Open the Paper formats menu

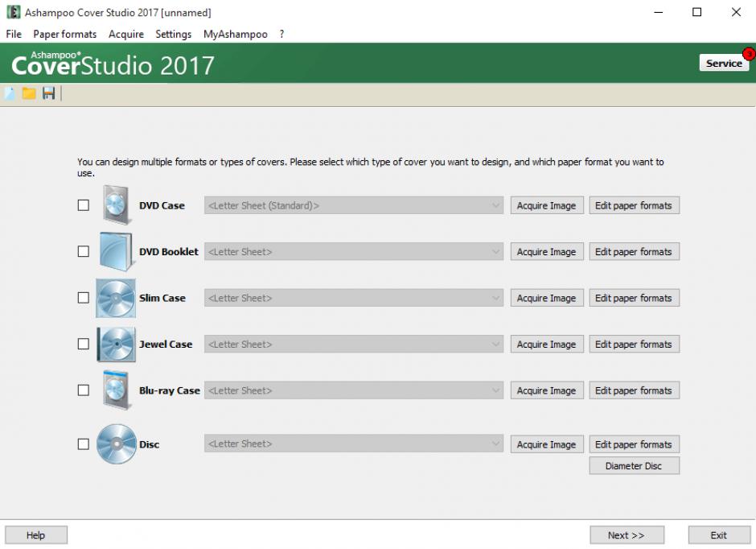tap(64, 34)
